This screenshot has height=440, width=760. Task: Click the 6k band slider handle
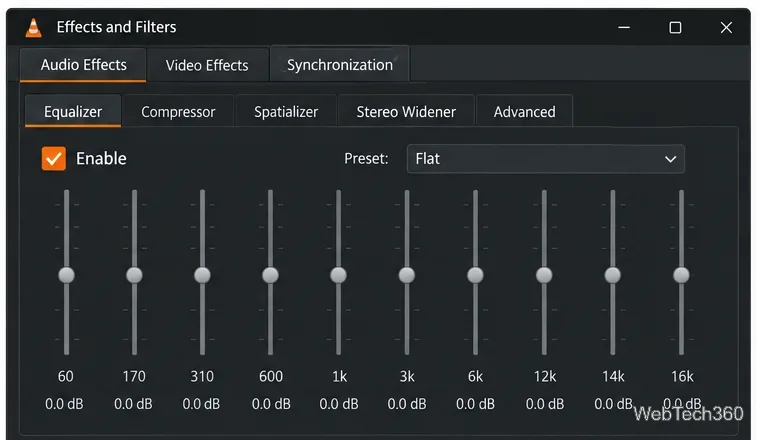pos(475,275)
